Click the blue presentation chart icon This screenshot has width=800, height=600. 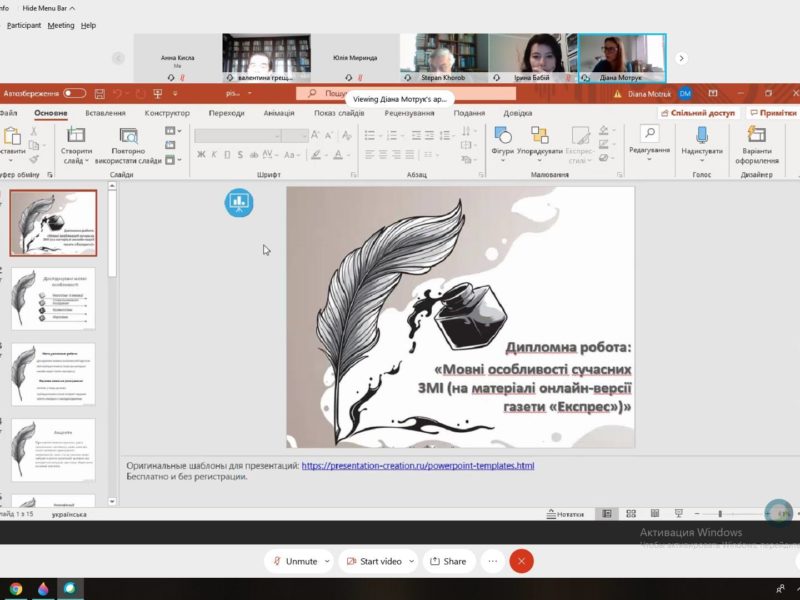[x=238, y=203]
